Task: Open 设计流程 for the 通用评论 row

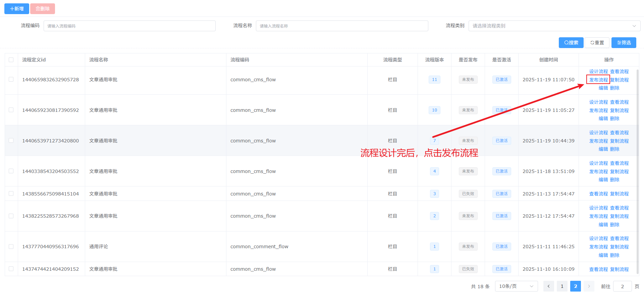Action: (598, 238)
